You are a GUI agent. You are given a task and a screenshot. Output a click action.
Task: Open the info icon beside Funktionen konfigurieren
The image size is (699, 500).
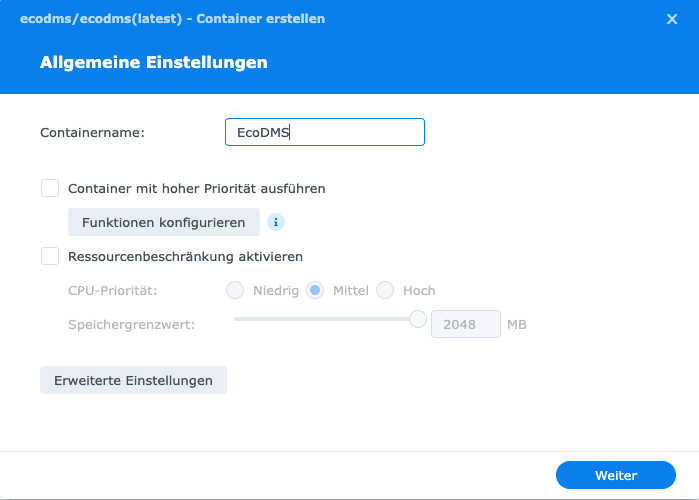(275, 222)
